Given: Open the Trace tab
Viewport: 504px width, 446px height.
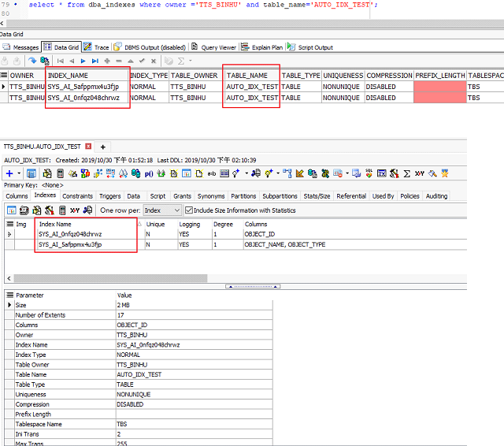Looking at the screenshot, I should 96,47.
